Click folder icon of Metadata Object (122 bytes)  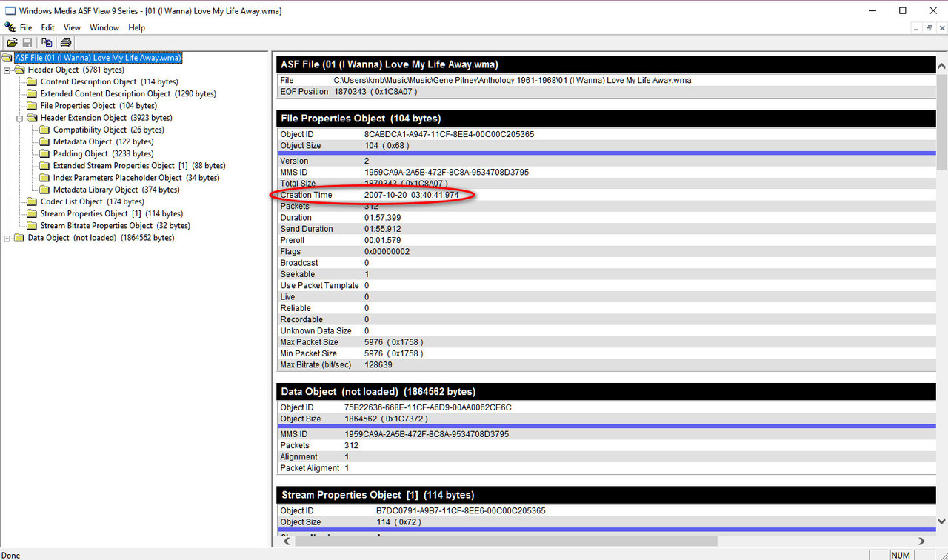coord(44,141)
